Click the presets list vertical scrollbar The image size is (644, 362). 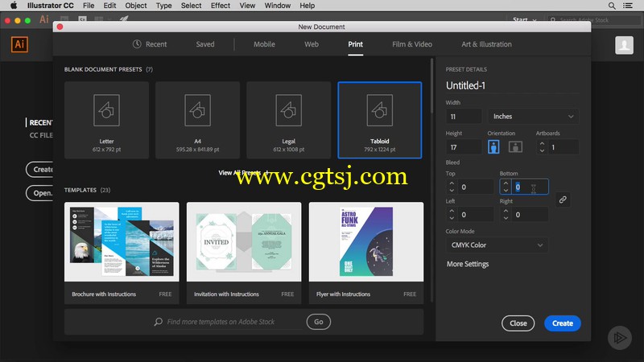431,86
